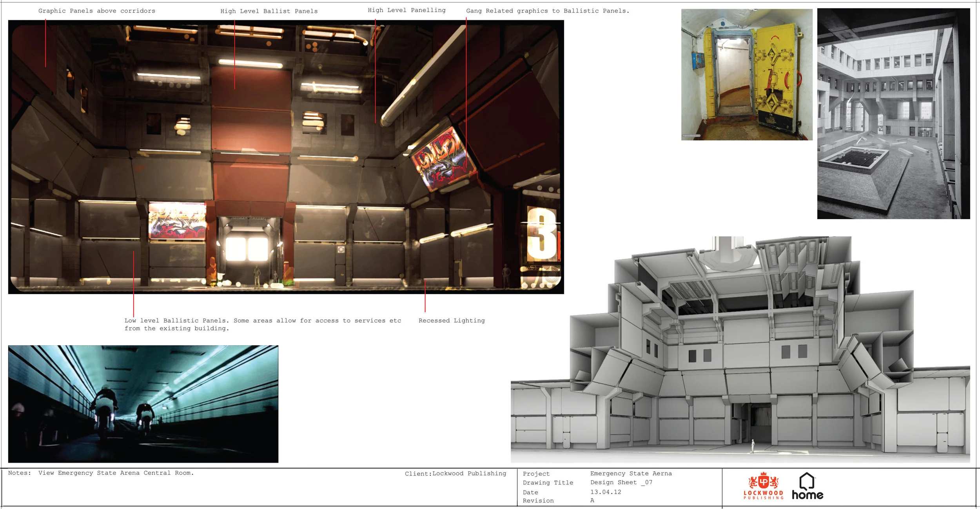Click the 'Date' field label
This screenshot has width=980, height=509.
coord(530,493)
